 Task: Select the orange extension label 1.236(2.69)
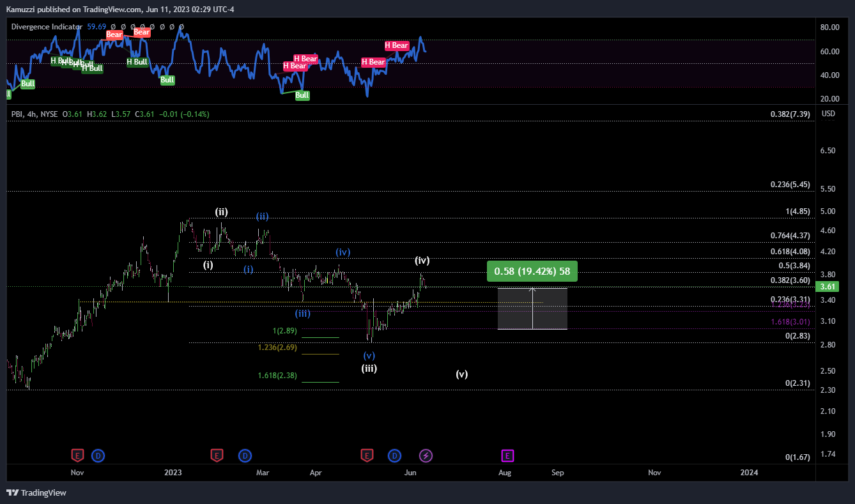pos(277,347)
